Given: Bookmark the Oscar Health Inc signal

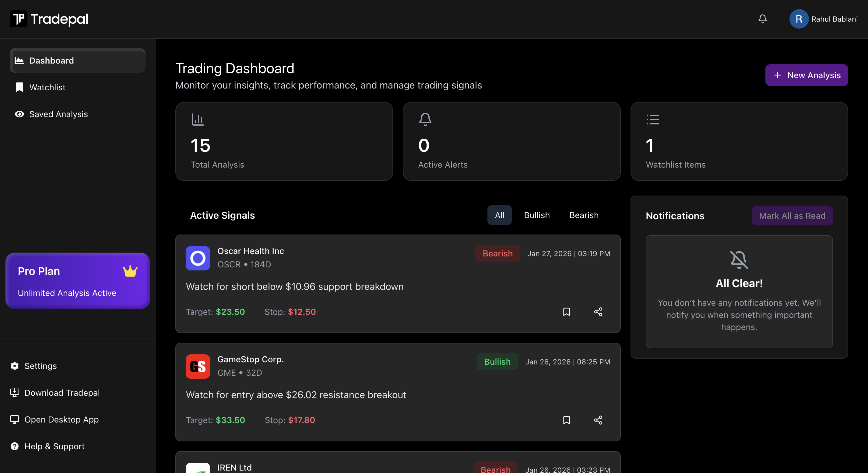Looking at the screenshot, I should (566, 312).
